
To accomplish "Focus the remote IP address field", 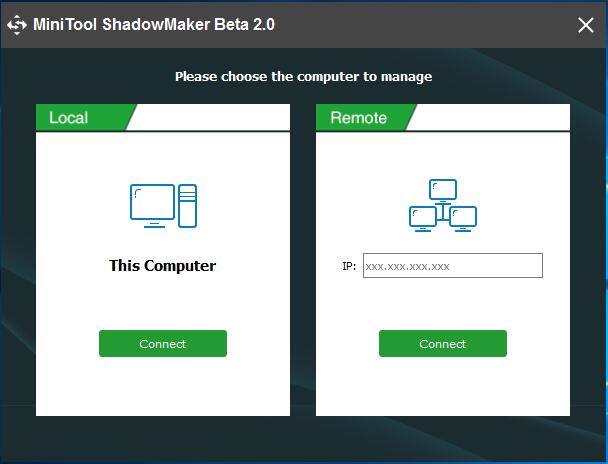I will [453, 266].
